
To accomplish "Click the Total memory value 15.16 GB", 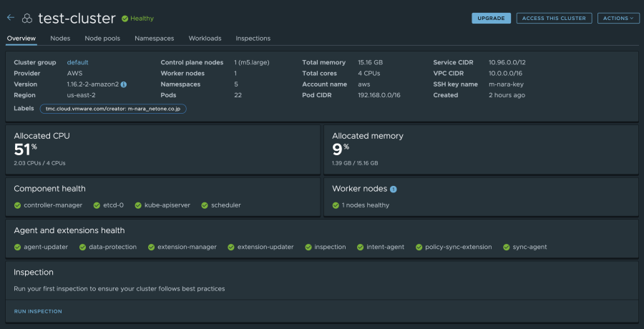I will (x=371, y=62).
